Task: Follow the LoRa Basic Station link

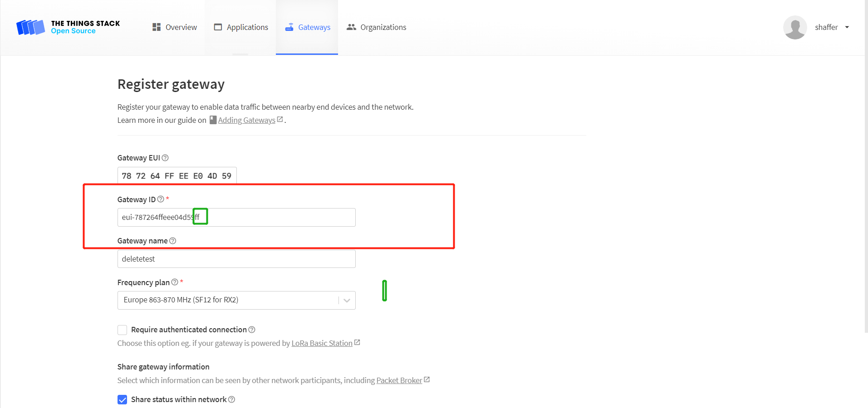Action: click(x=322, y=343)
